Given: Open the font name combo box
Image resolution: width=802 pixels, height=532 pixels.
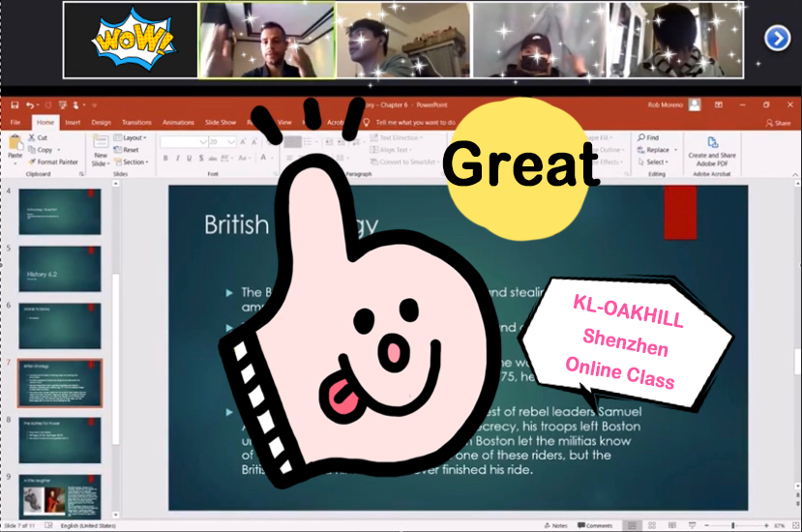Looking at the screenshot, I should [x=184, y=141].
